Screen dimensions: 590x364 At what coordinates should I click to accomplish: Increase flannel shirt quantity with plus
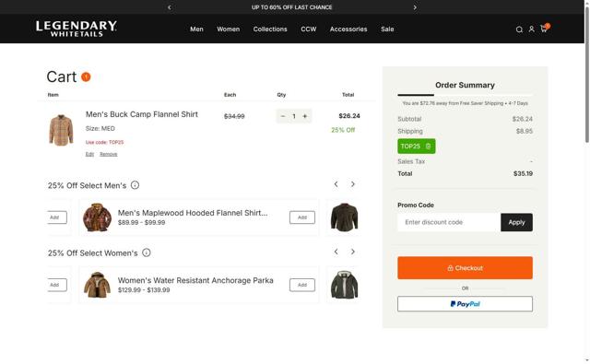coord(305,116)
